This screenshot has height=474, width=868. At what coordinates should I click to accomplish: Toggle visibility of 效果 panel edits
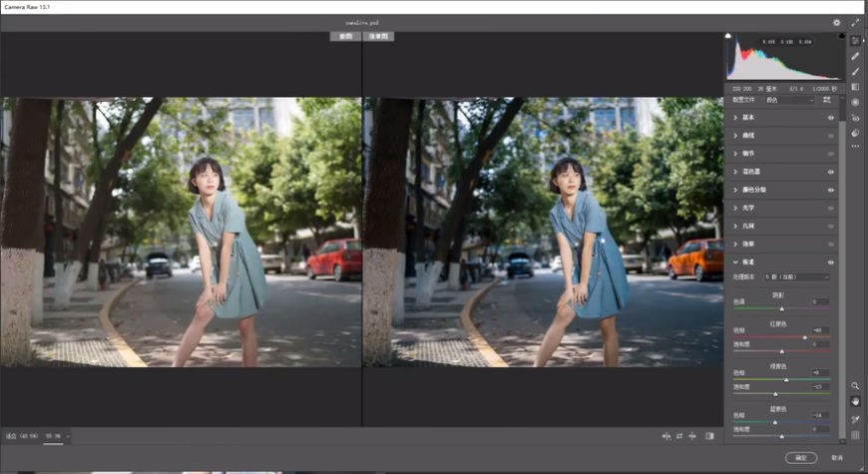pos(831,244)
